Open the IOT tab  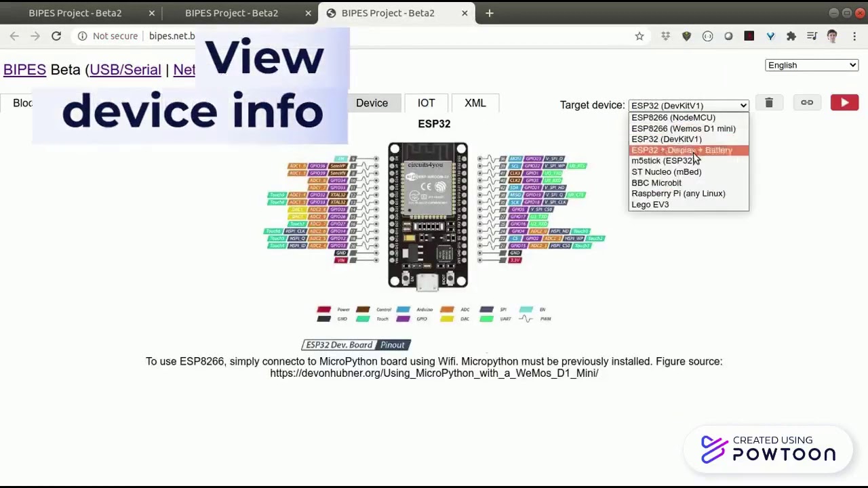point(426,103)
